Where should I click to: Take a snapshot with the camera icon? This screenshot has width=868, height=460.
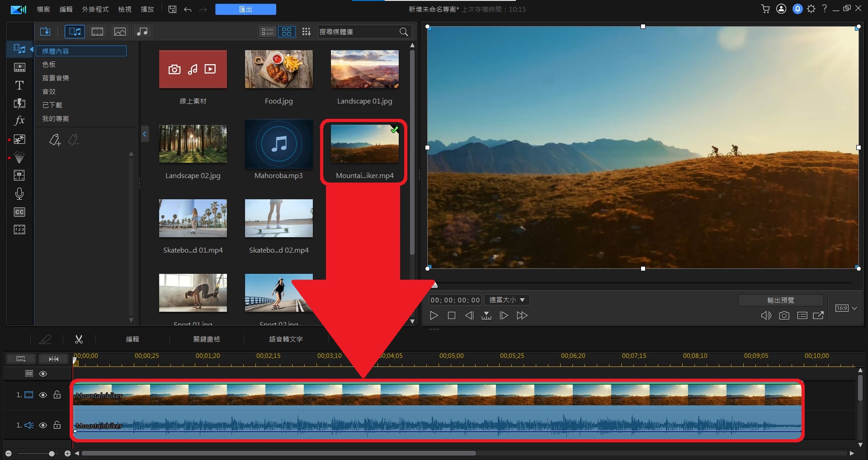coord(784,315)
